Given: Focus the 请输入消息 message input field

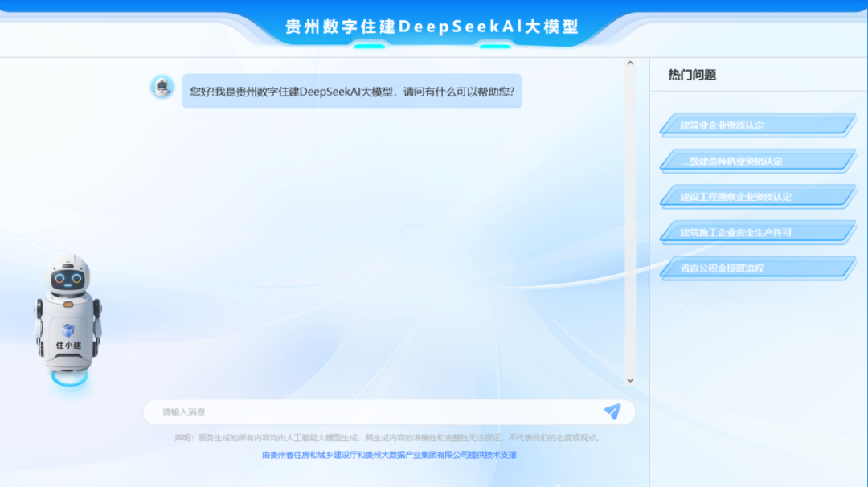Looking at the screenshot, I should [376, 412].
